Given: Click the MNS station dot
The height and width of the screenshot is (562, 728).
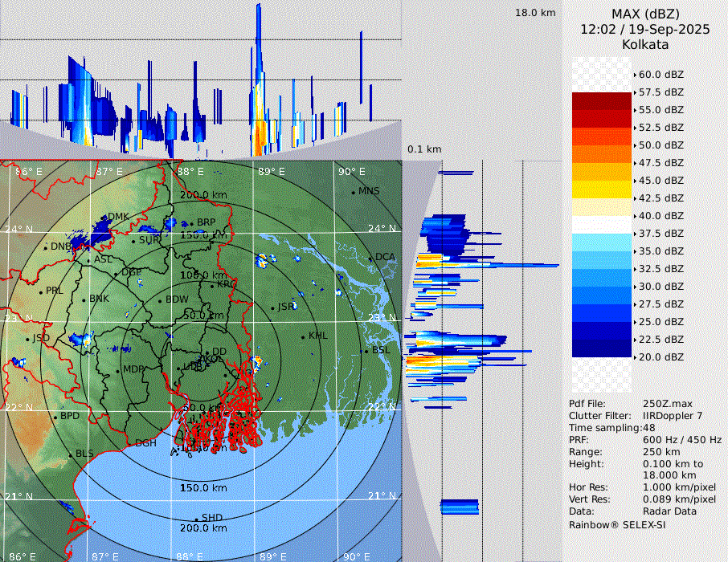Looking at the screenshot, I should [354, 192].
